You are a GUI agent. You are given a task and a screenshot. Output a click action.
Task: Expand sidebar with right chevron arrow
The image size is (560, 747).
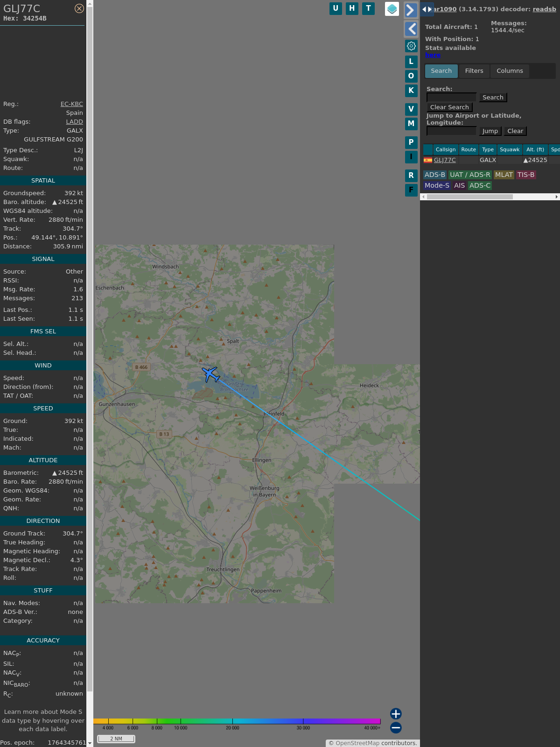[411, 10]
